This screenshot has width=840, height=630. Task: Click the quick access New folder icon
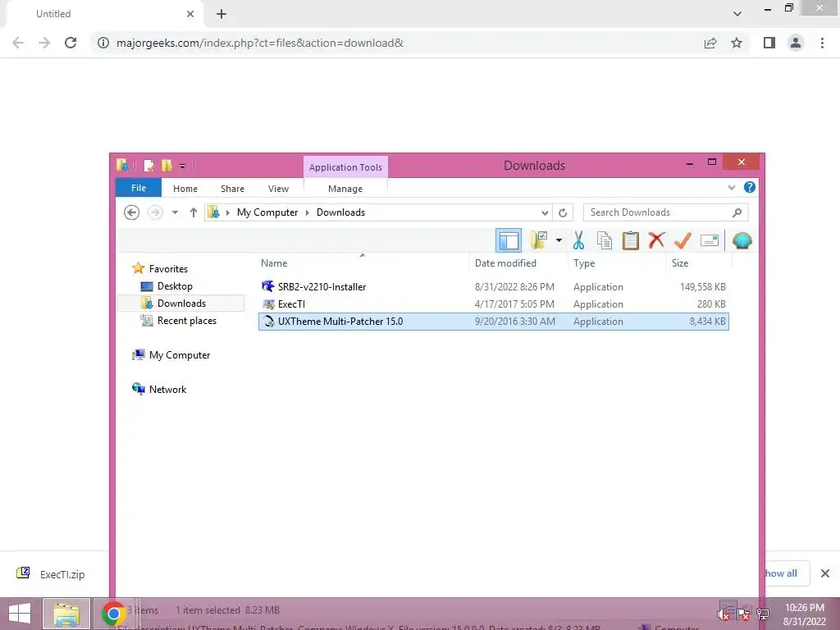pos(167,166)
